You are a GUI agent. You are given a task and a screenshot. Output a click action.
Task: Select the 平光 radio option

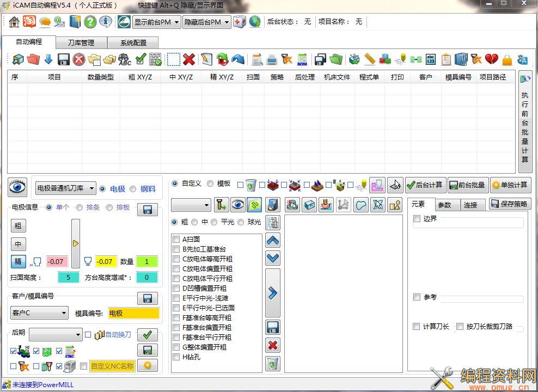215,222
